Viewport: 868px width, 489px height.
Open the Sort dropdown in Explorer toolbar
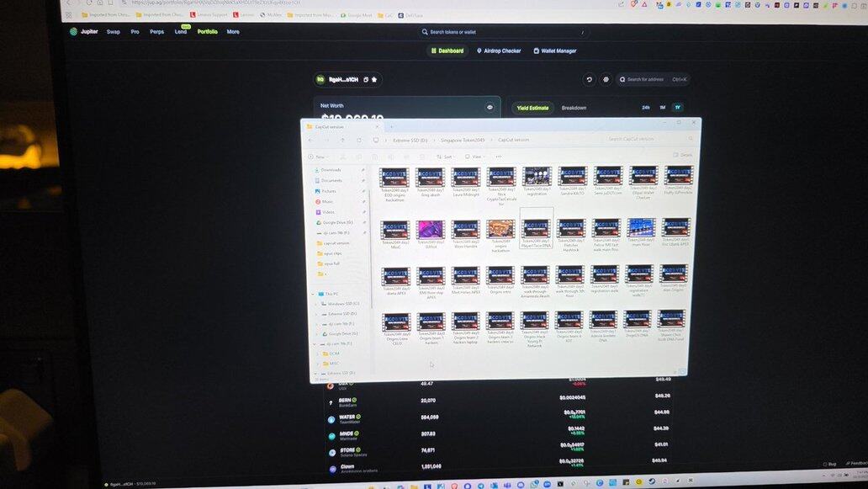click(x=446, y=157)
